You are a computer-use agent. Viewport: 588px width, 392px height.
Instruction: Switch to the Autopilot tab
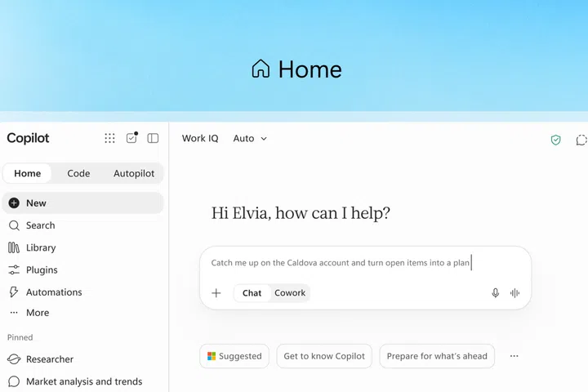(x=134, y=173)
